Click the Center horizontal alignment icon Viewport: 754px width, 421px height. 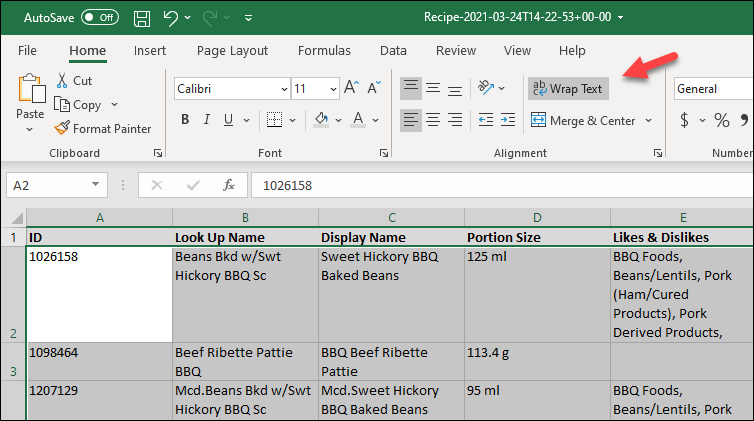tap(433, 120)
